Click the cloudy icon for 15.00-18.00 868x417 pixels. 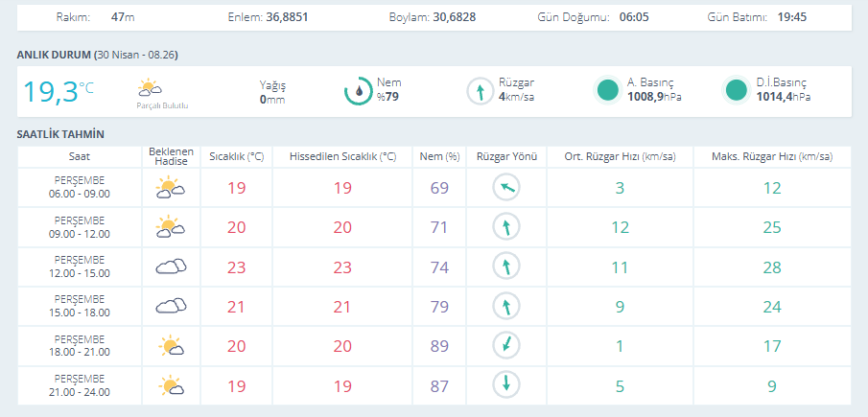click(170, 306)
